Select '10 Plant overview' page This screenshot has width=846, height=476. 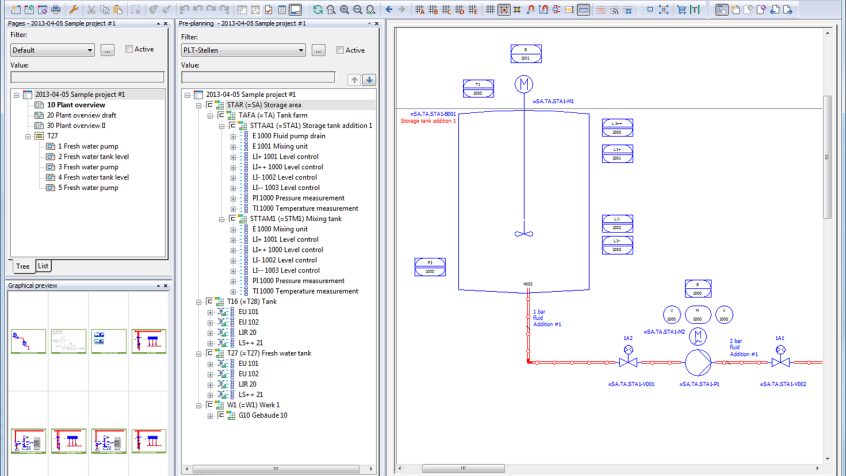[x=76, y=105]
